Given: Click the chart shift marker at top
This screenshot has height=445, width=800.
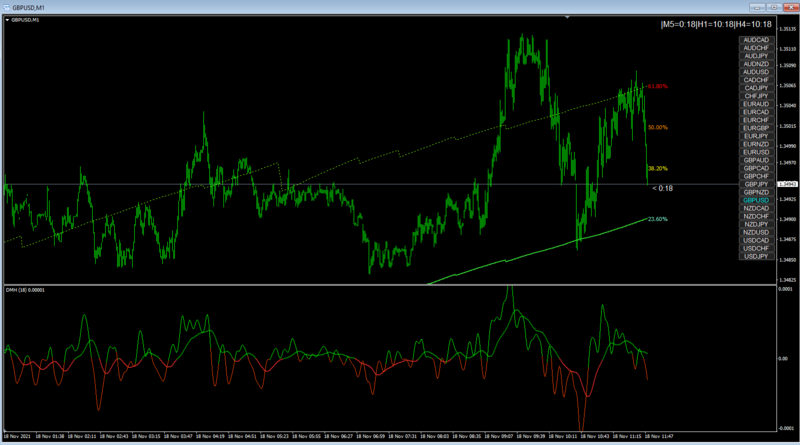Looking at the screenshot, I should click(x=567, y=17).
